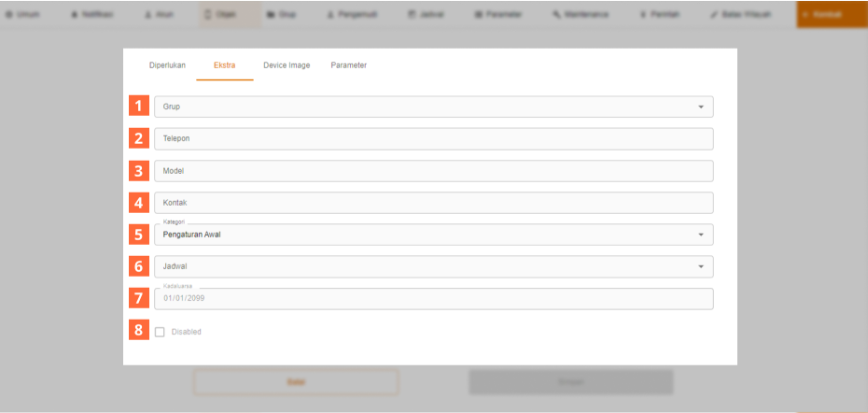The image size is (868, 413).
Task: Open the Parameter tab in the dialog
Action: coord(349,65)
